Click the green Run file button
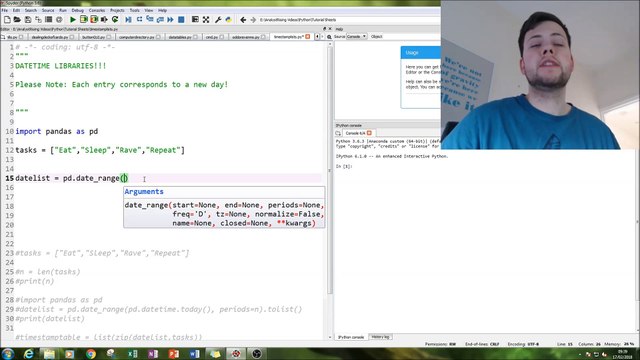The height and width of the screenshot is (360, 640). [x=73, y=20]
